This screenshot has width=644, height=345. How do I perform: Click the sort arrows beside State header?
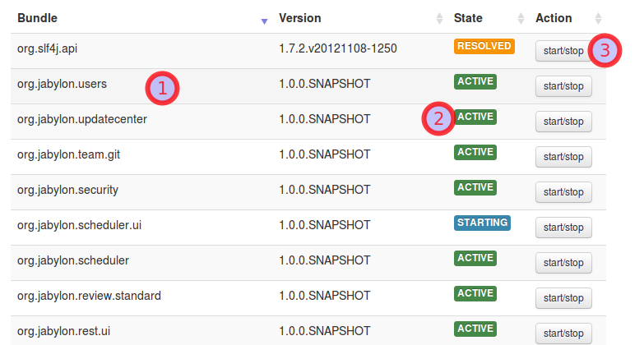(x=520, y=19)
